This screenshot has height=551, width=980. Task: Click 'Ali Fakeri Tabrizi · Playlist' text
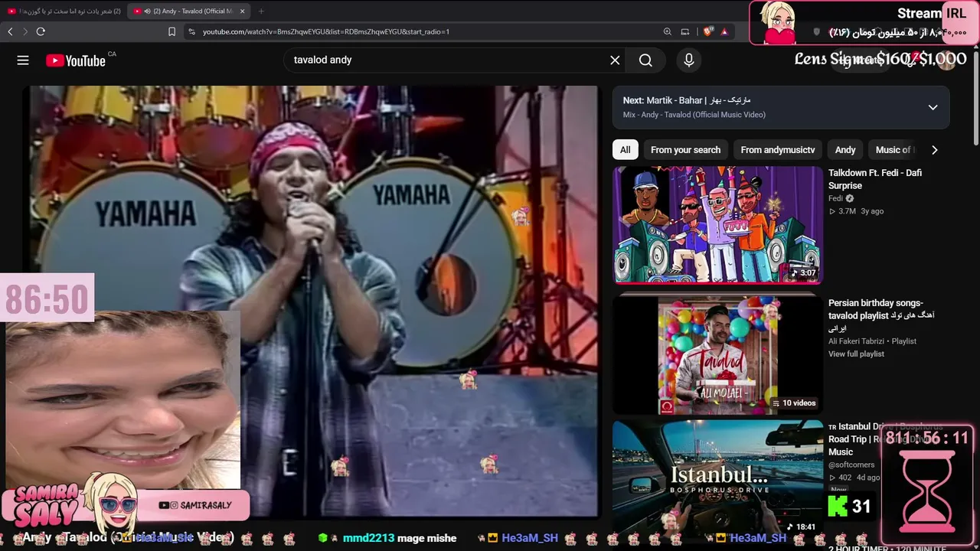click(x=872, y=341)
